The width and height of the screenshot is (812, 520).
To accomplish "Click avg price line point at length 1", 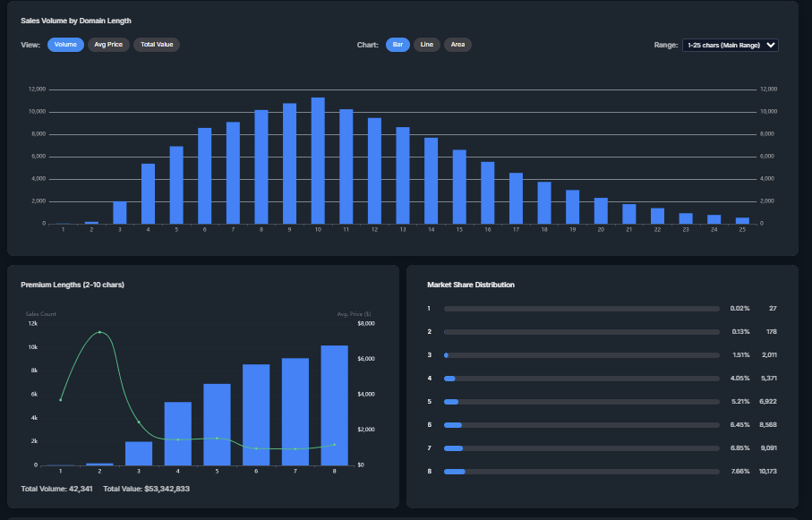I will 60,400.
